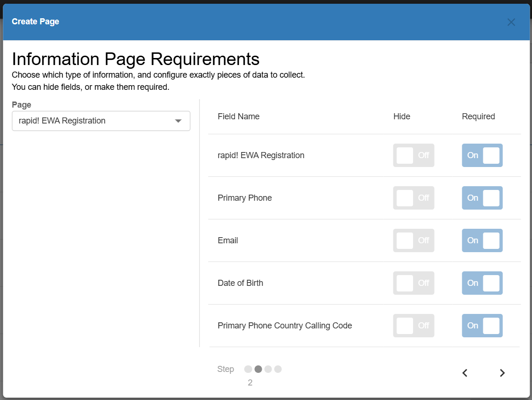Go back to the previous step arrow
Screen dimensions: 532x400
[465, 373]
